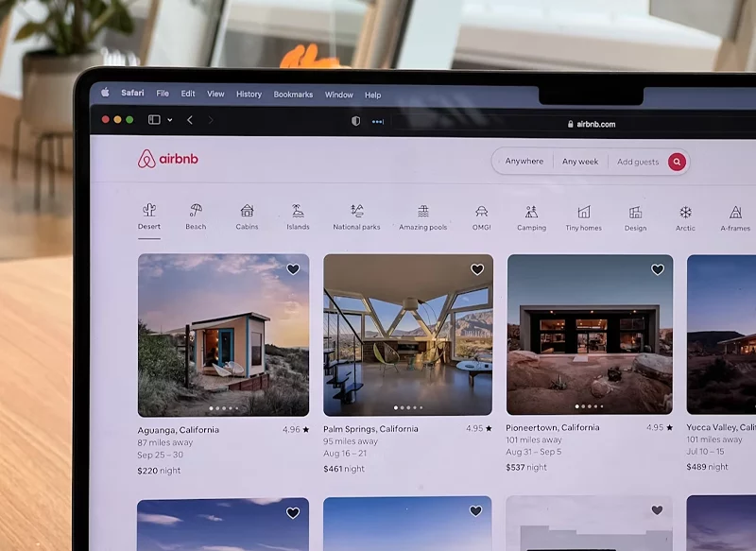The image size is (756, 551).
Task: Open the Anywhere location selector
Action: coord(524,162)
